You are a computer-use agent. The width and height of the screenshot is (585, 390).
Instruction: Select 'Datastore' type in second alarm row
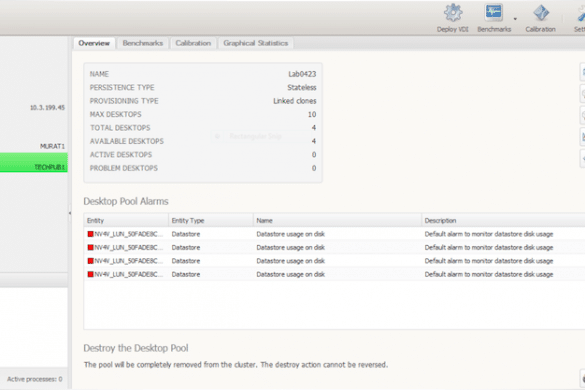(x=186, y=247)
